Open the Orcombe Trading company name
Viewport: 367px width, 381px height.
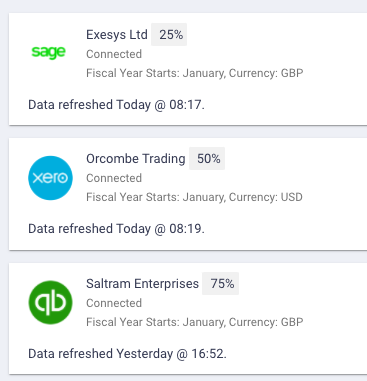[x=136, y=159]
